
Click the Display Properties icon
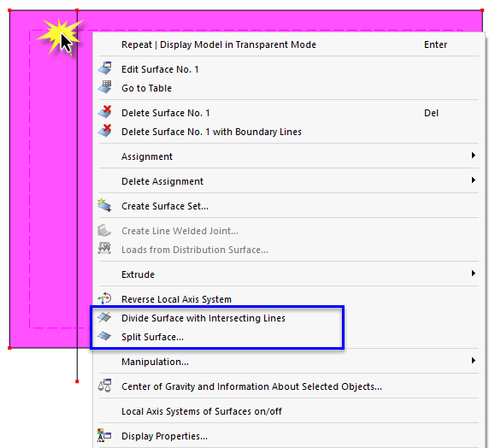coord(104,435)
